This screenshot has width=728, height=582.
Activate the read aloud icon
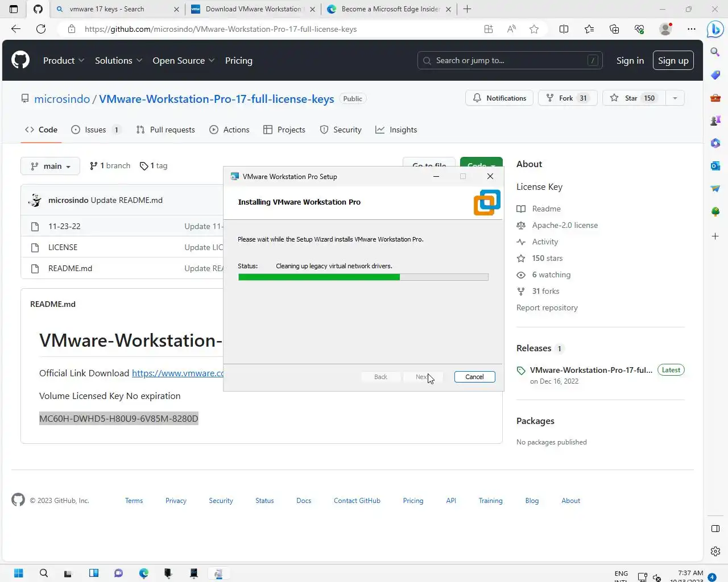coord(511,29)
